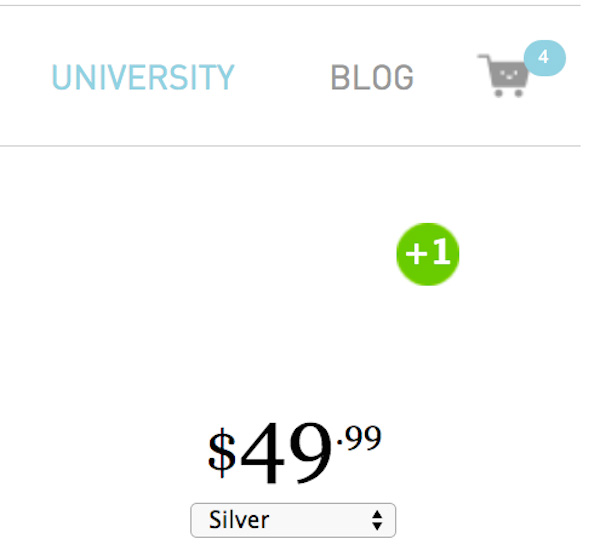Click the .99 cents superscript
This screenshot has width=600, height=547.
359,438
